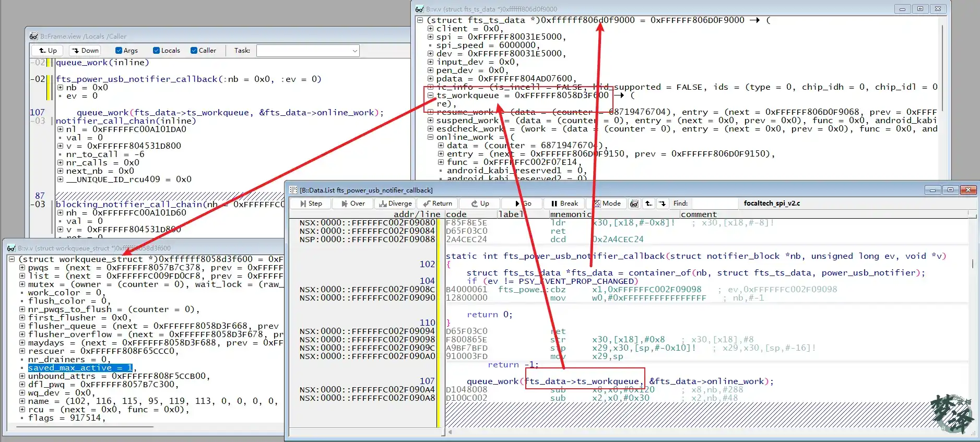
Task: Click the Up button in Data.List toolbar
Action: [480, 204]
